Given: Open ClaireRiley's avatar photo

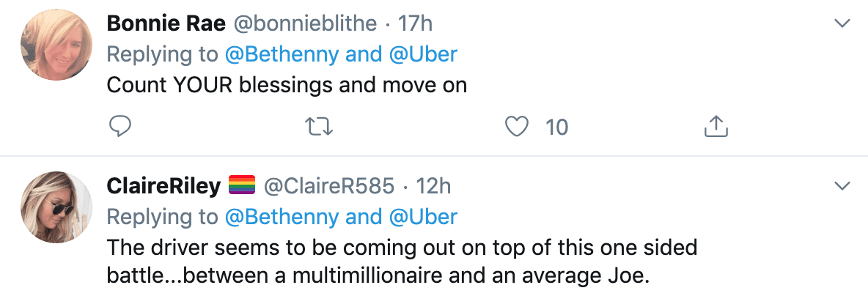Looking at the screenshot, I should pos(54,207).
